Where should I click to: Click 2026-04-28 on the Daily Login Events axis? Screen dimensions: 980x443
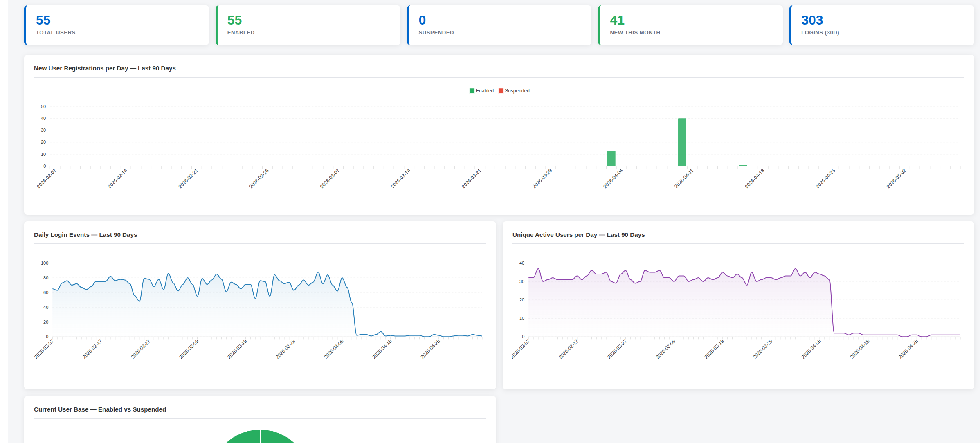pos(431,349)
